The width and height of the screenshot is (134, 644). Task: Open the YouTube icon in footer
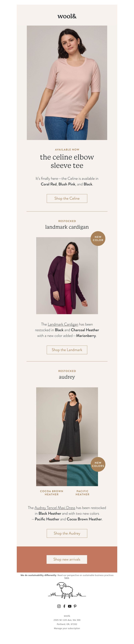(x=70, y=606)
